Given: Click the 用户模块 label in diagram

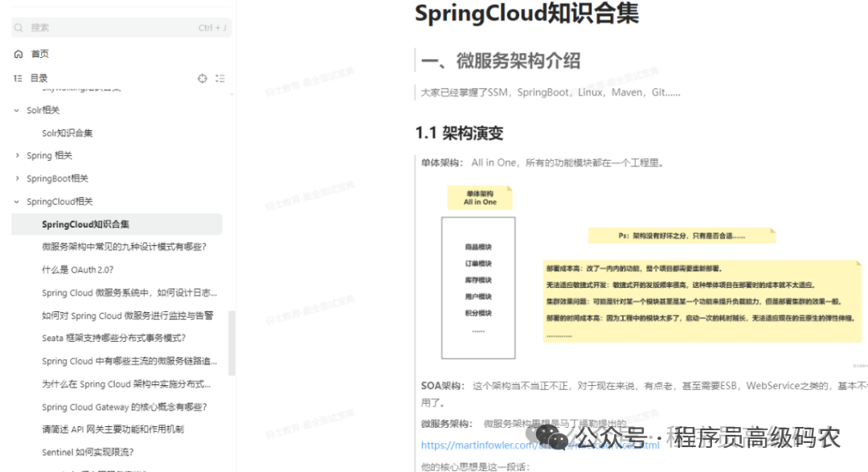Looking at the screenshot, I should [478, 297].
